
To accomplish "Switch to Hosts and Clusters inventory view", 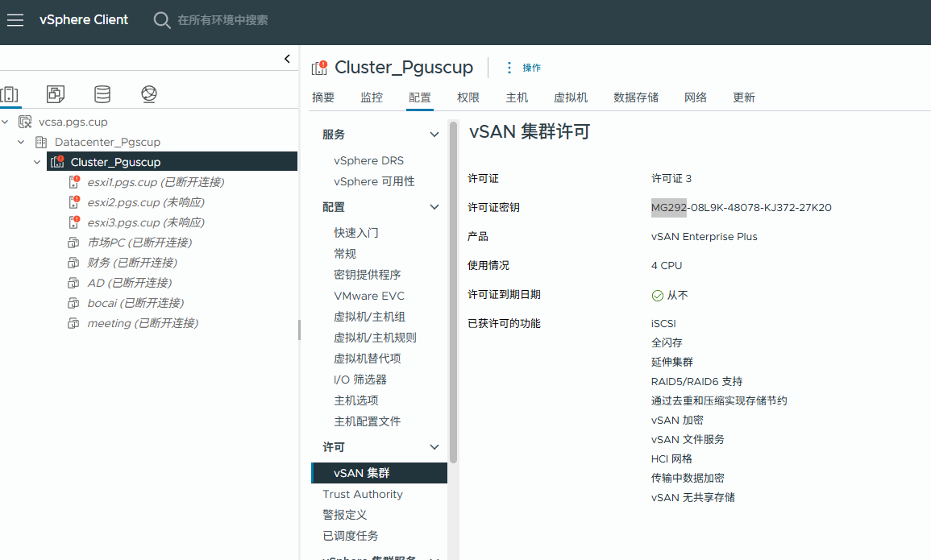I will click(10, 93).
